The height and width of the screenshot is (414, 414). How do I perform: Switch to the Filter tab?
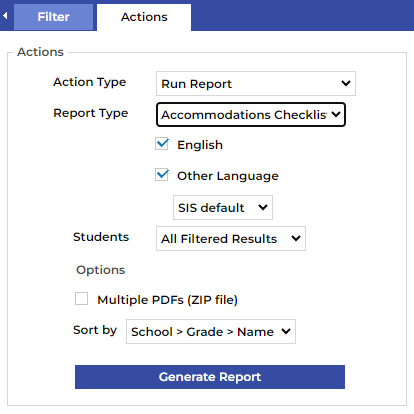[53, 17]
